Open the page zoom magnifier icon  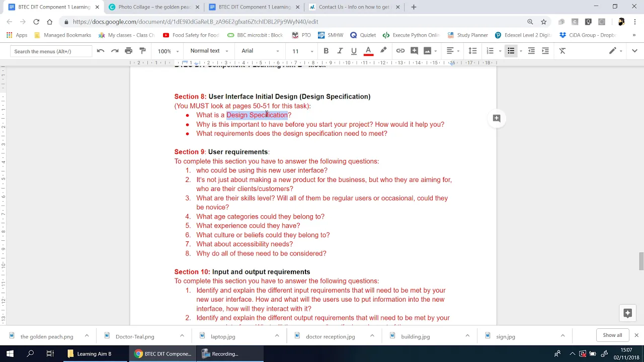point(530,22)
